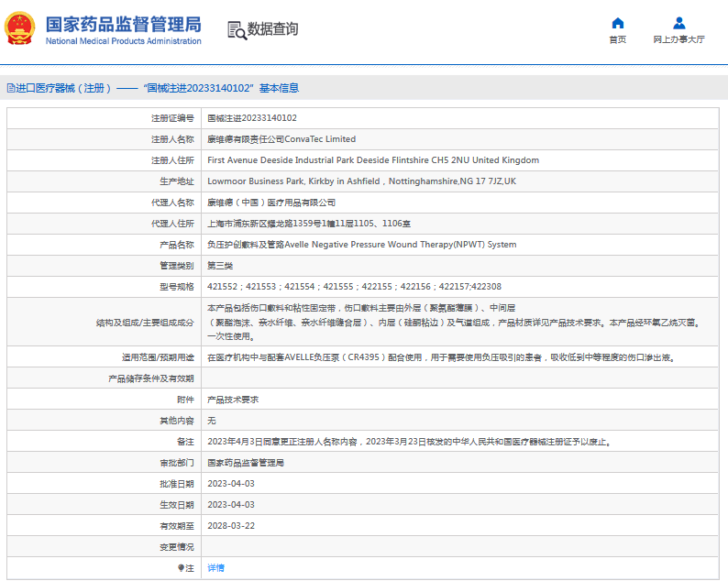Click the 其他内容 label
Screen dimensions: 728x581
177,421
